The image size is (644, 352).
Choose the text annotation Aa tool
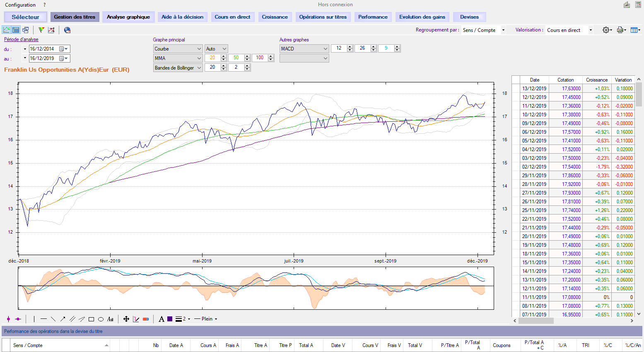point(110,319)
